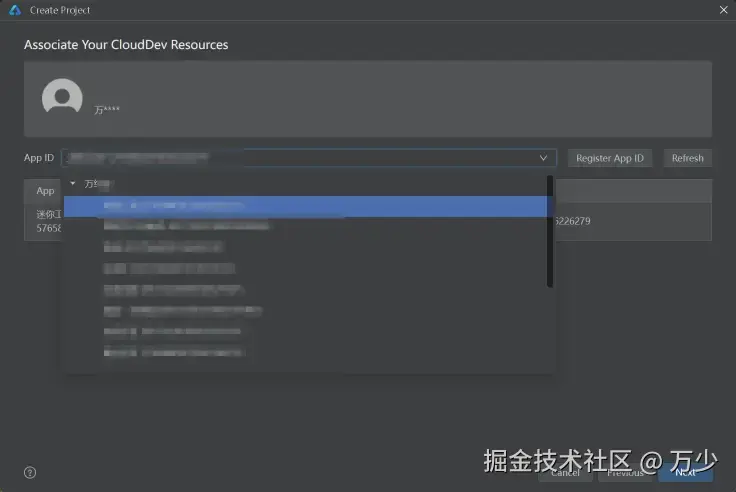Click the help question mark icon
Image resolution: width=736 pixels, height=492 pixels.
click(30, 472)
